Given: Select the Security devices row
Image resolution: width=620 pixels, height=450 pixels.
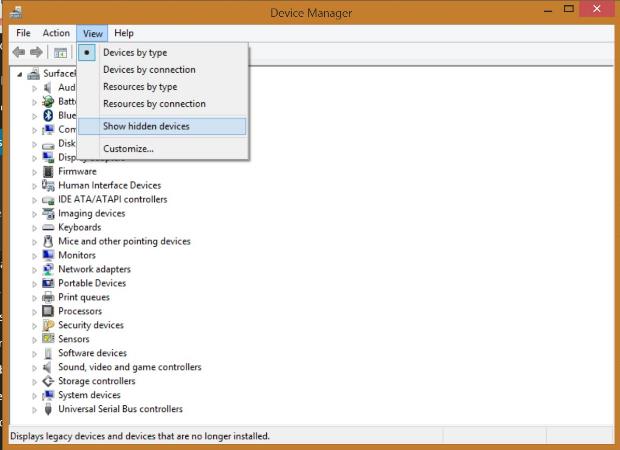Looking at the screenshot, I should [x=91, y=325].
